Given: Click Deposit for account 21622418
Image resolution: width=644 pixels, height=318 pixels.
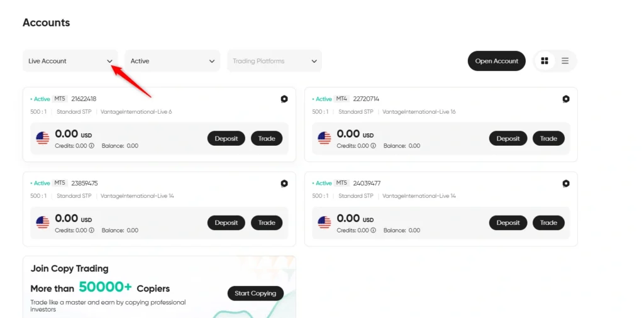Looking at the screenshot, I should (226, 138).
